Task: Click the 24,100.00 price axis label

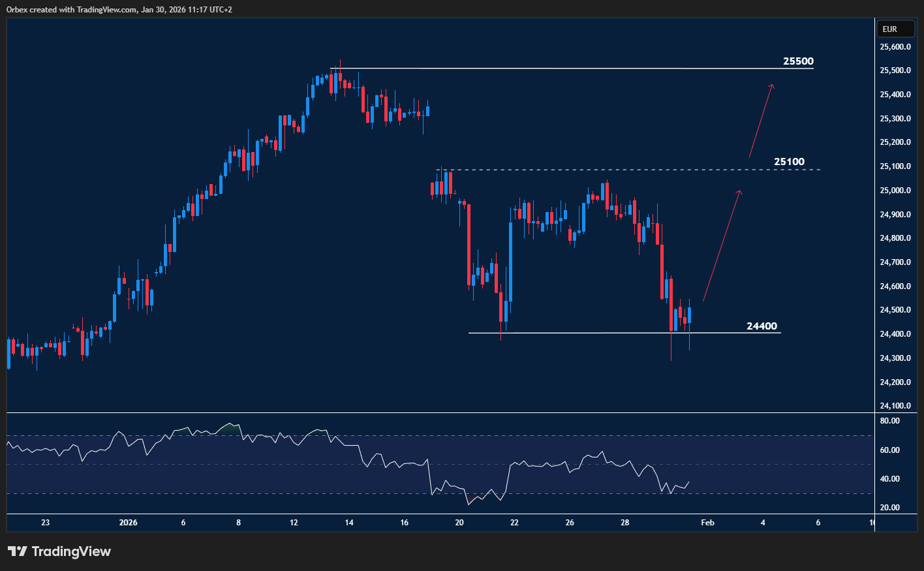Action: tap(895, 406)
